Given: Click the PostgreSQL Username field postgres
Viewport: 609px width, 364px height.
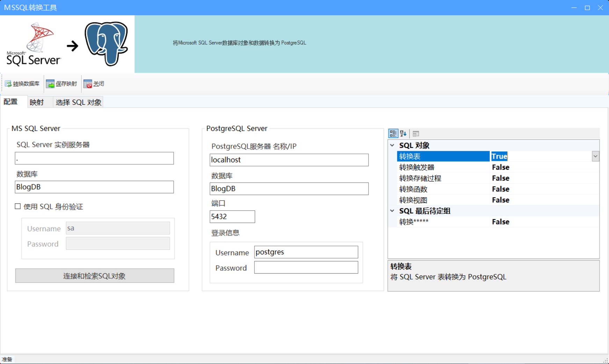Looking at the screenshot, I should [x=306, y=252].
